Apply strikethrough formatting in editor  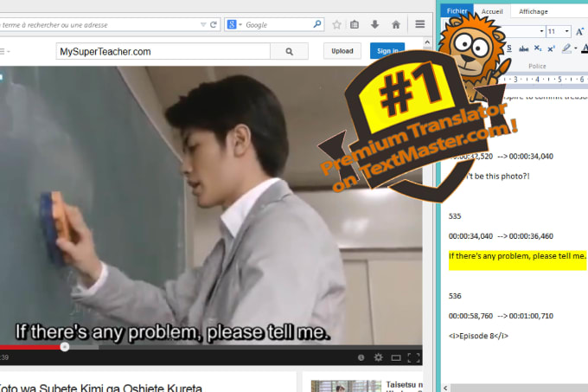coord(523,48)
